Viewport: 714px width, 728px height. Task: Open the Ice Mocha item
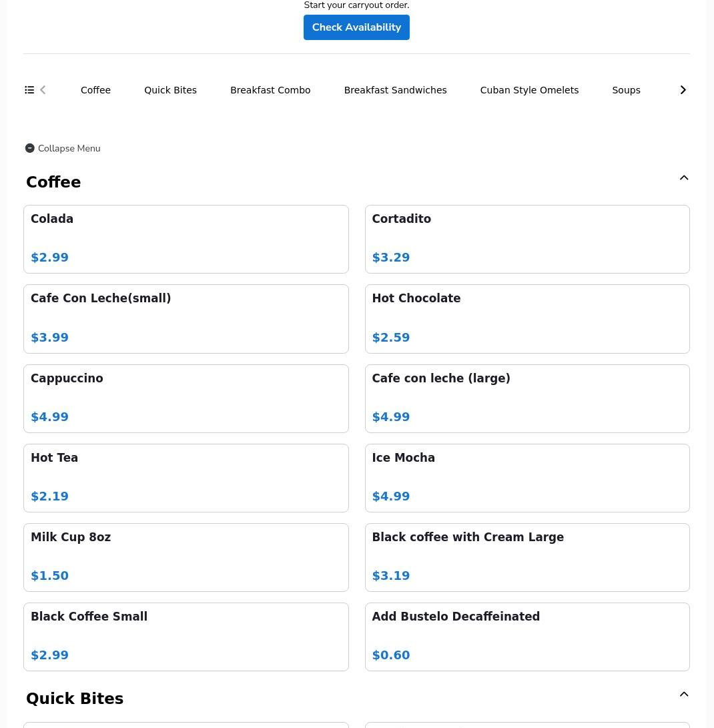[x=526, y=478]
